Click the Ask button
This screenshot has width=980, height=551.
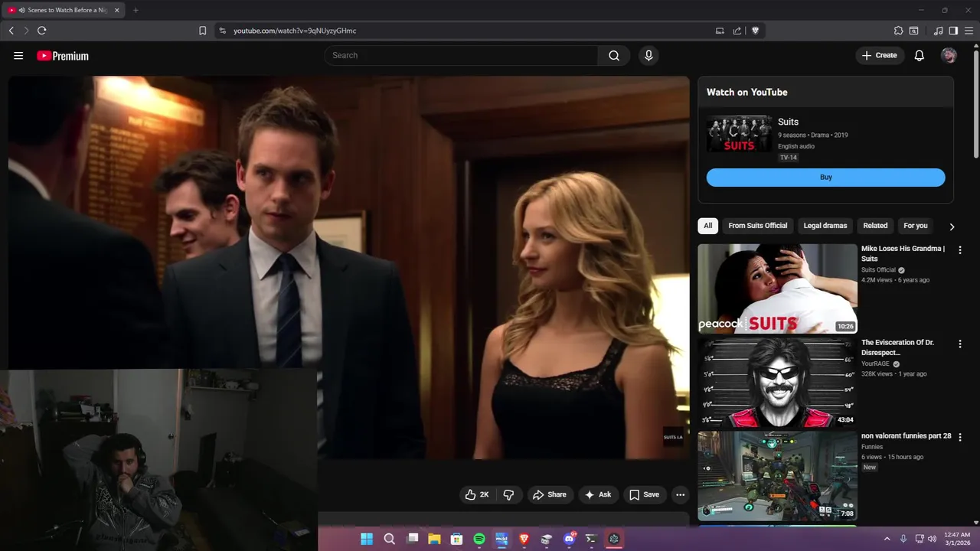click(x=598, y=495)
